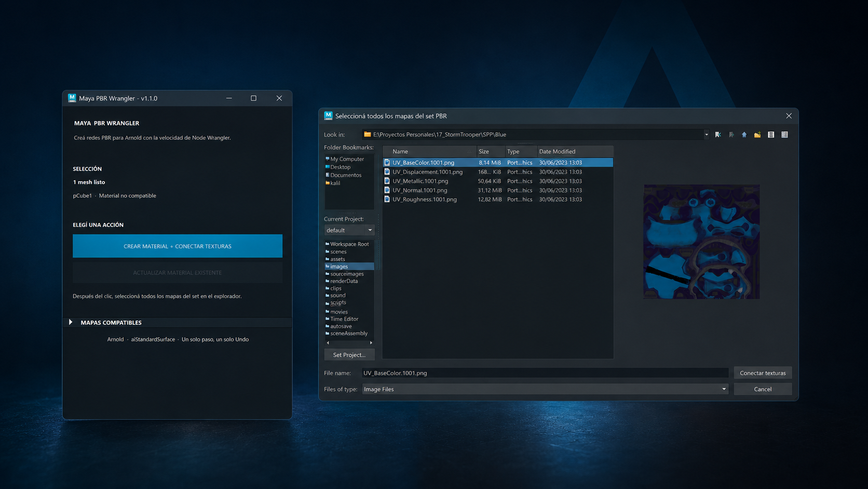Open the Current Project default dropdown

point(349,230)
